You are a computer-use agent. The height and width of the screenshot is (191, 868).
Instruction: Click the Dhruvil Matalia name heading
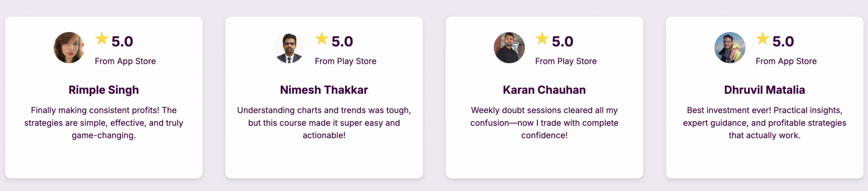click(x=764, y=90)
